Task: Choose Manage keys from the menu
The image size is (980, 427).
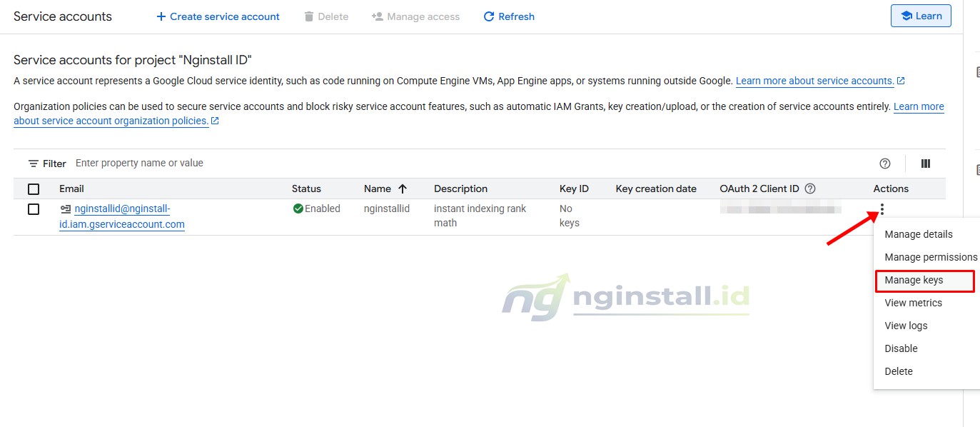Action: pos(926,280)
